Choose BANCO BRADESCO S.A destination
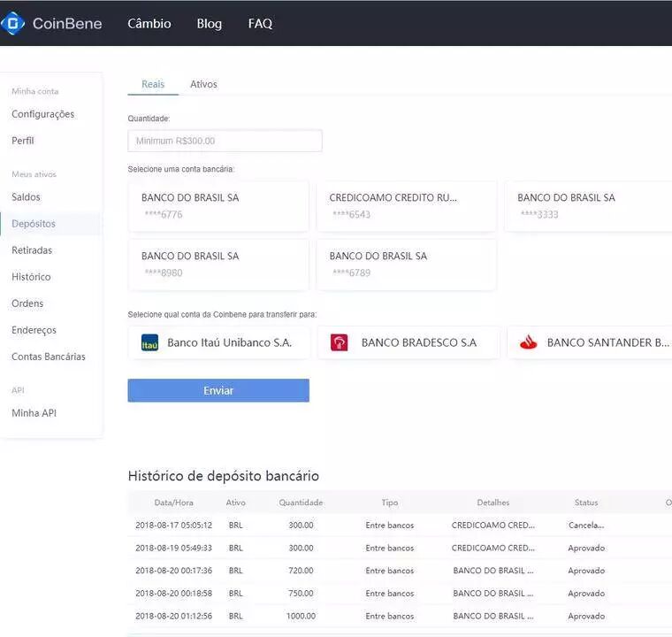The height and width of the screenshot is (637, 672). (x=409, y=342)
